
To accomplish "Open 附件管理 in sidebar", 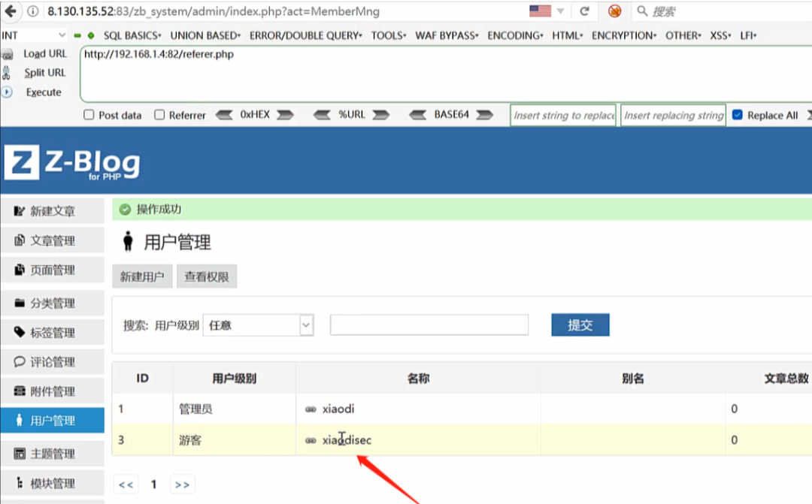I will coord(53,392).
